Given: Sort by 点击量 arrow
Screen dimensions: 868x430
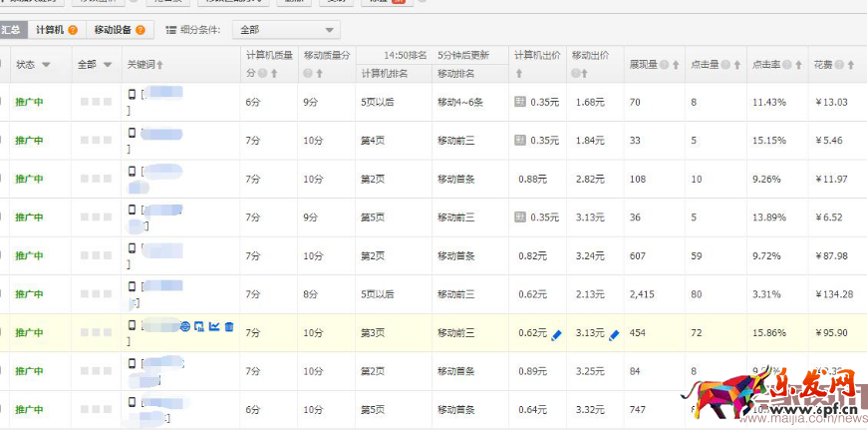Looking at the screenshot, I should coord(736,65).
